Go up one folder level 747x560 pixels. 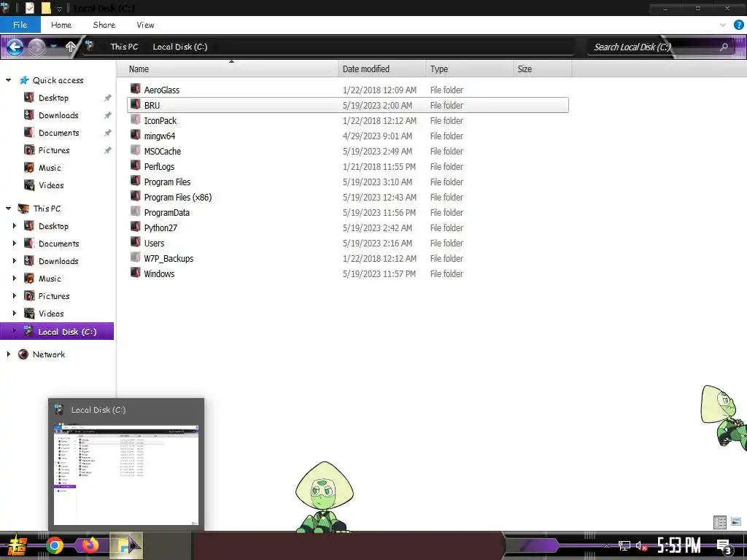tap(71, 47)
